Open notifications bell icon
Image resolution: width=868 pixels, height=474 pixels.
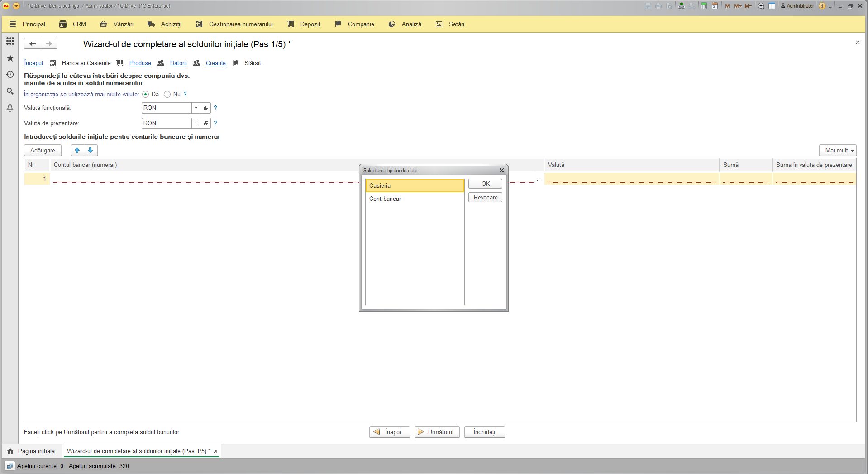10,108
